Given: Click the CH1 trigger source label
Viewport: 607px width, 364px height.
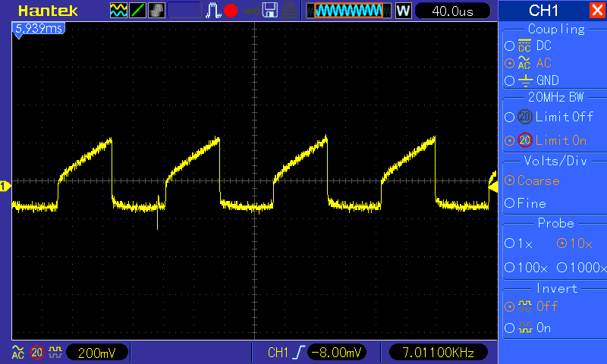Looking at the screenshot, I should pos(278,353).
